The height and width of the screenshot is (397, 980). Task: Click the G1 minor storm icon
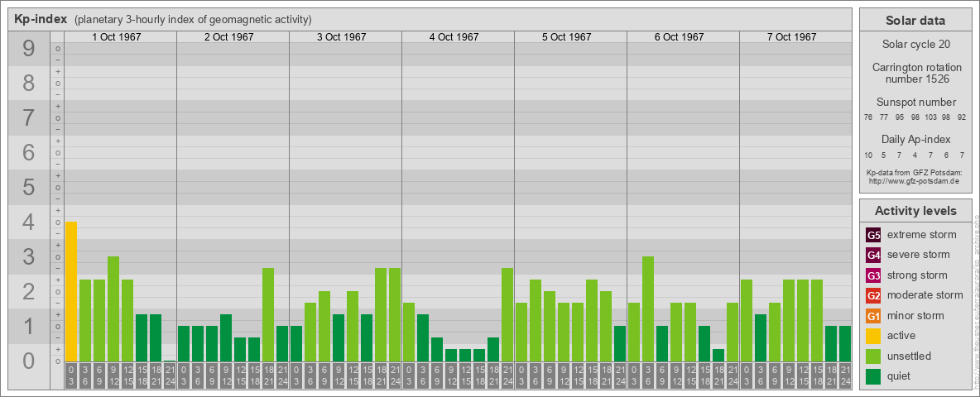pos(873,316)
